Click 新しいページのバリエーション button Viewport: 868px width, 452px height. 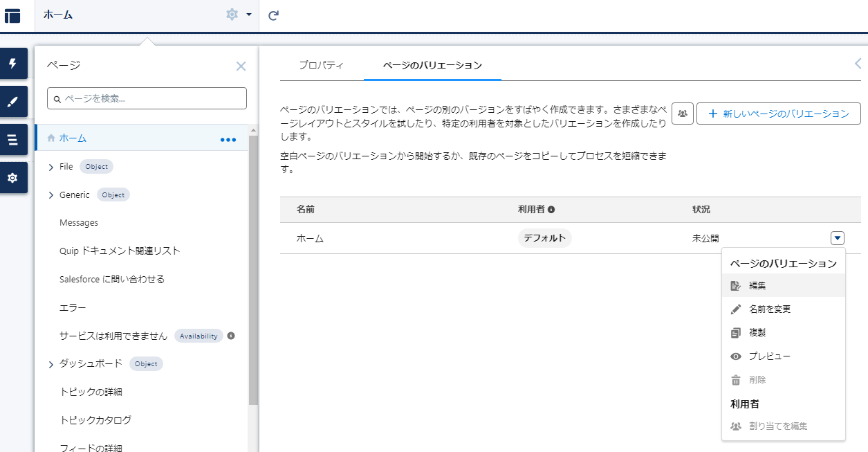click(x=778, y=114)
